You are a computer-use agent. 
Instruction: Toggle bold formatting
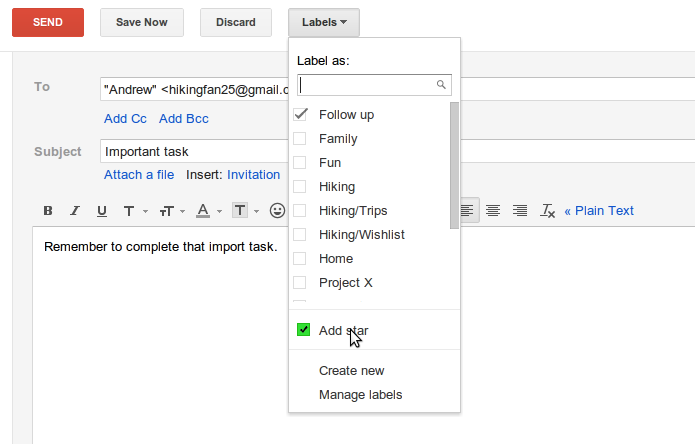pyautogui.click(x=48, y=211)
